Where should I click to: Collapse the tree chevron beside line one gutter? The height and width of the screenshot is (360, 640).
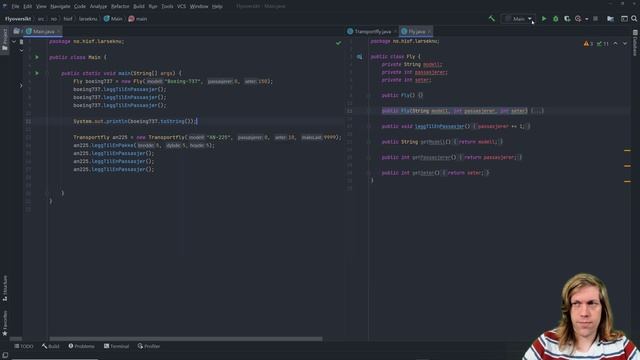coord(14,42)
